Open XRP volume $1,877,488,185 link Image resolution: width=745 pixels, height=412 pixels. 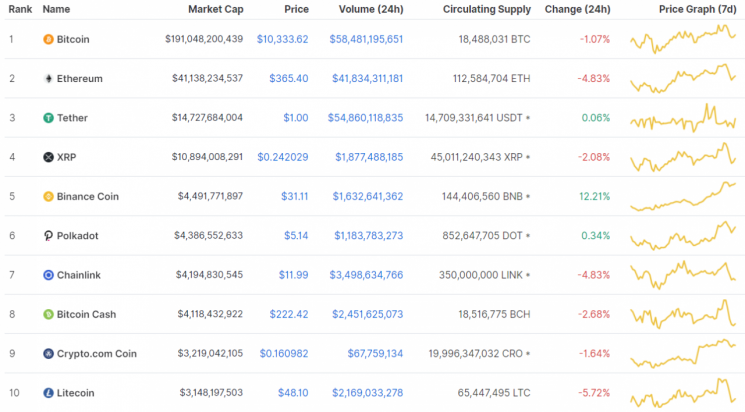[x=369, y=157]
